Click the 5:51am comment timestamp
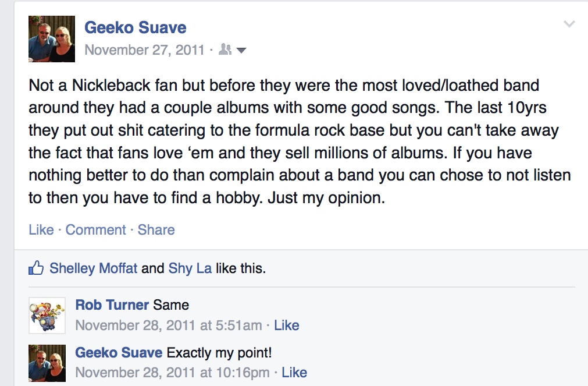Screen dimensions: 588x386 [x=168, y=325]
